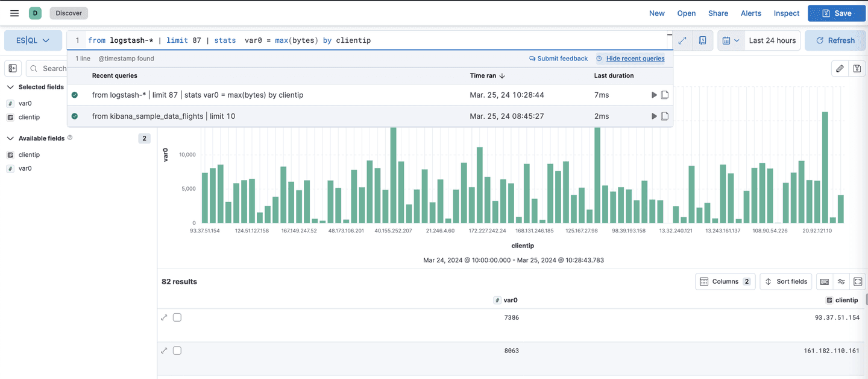868x379 pixels.
Task: Open the display options settings icon
Action: click(x=841, y=282)
